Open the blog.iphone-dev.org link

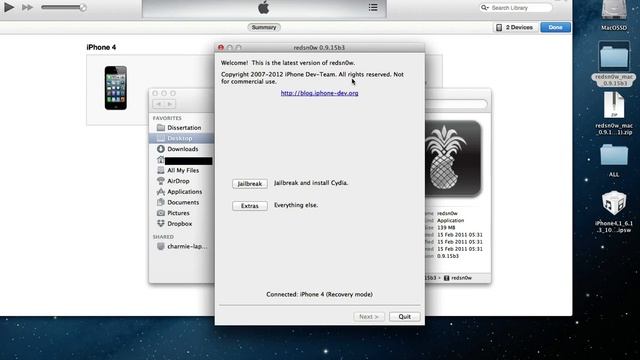click(x=319, y=93)
